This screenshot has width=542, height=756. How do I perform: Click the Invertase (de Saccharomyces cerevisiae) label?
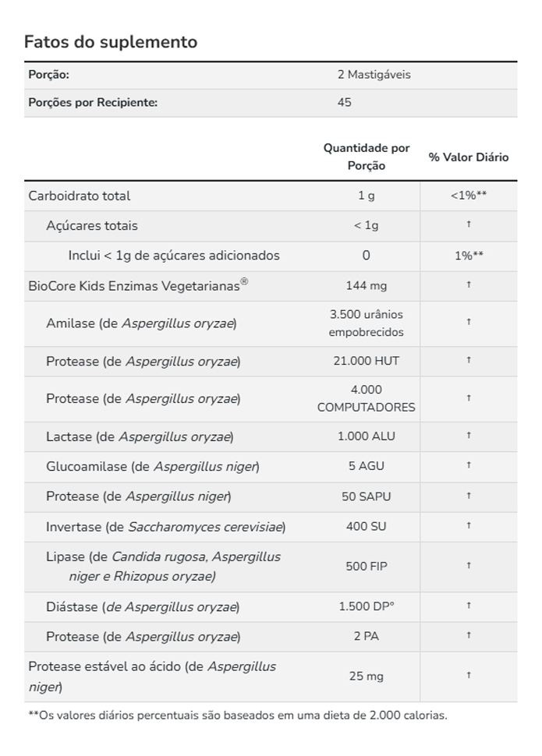165,527
